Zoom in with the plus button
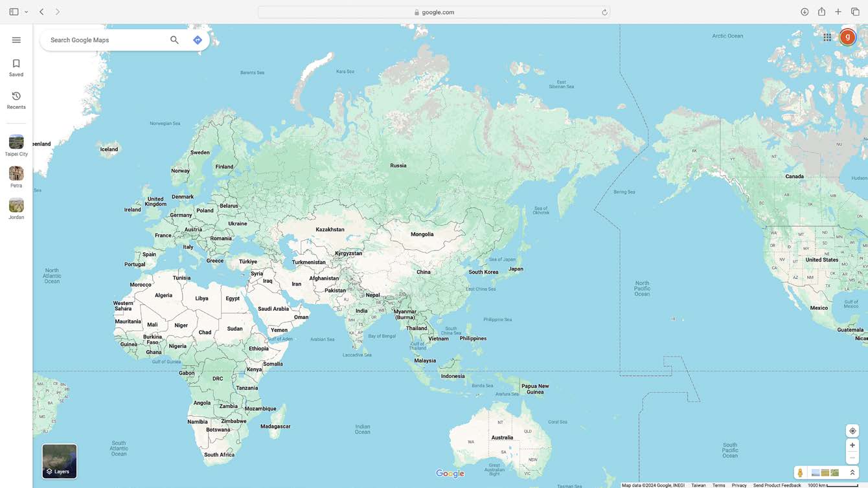 coord(852,445)
